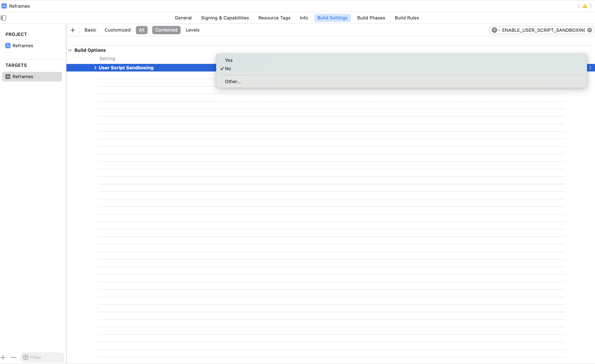Toggle the navigator sidebar panel icon

point(3,18)
